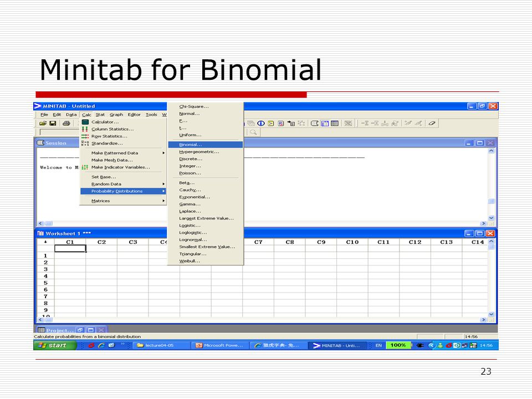Click the Open Project folder icon

click(x=43, y=123)
